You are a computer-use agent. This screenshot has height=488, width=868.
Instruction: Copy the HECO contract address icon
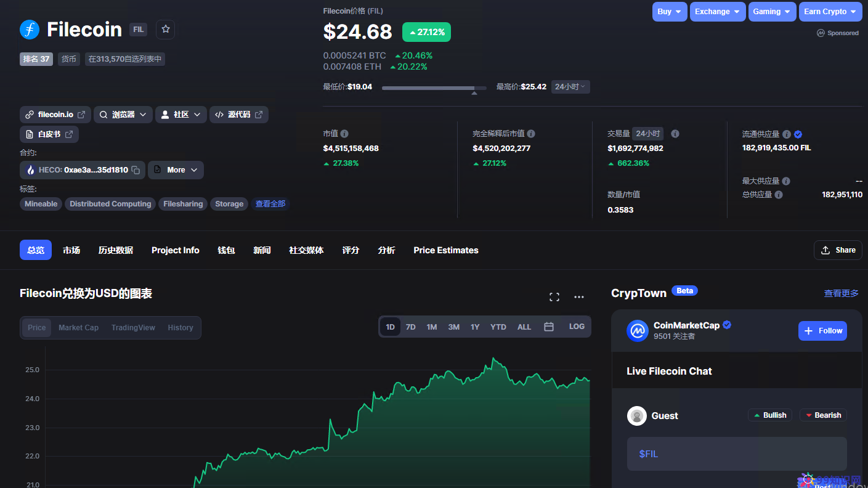pos(136,170)
